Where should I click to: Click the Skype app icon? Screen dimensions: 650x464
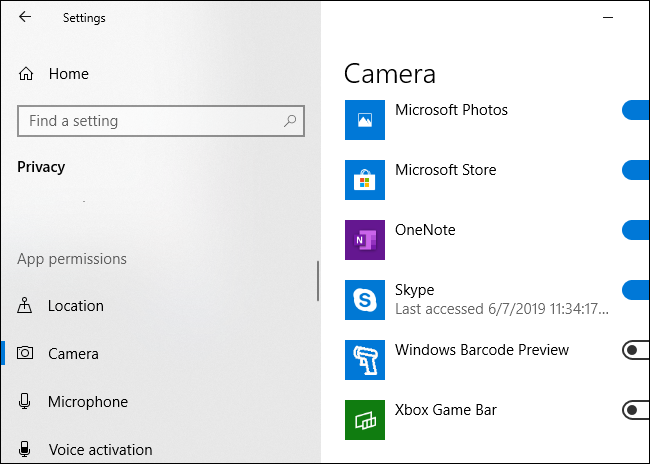(x=364, y=300)
